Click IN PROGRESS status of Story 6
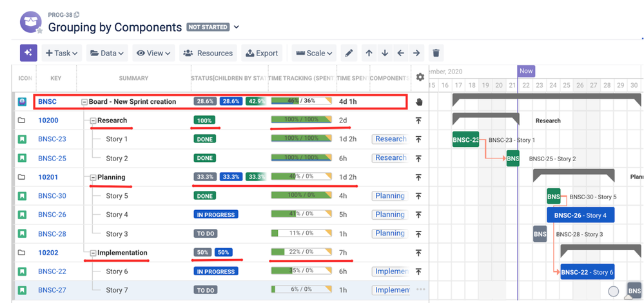The width and height of the screenshot is (644, 303). click(x=215, y=271)
